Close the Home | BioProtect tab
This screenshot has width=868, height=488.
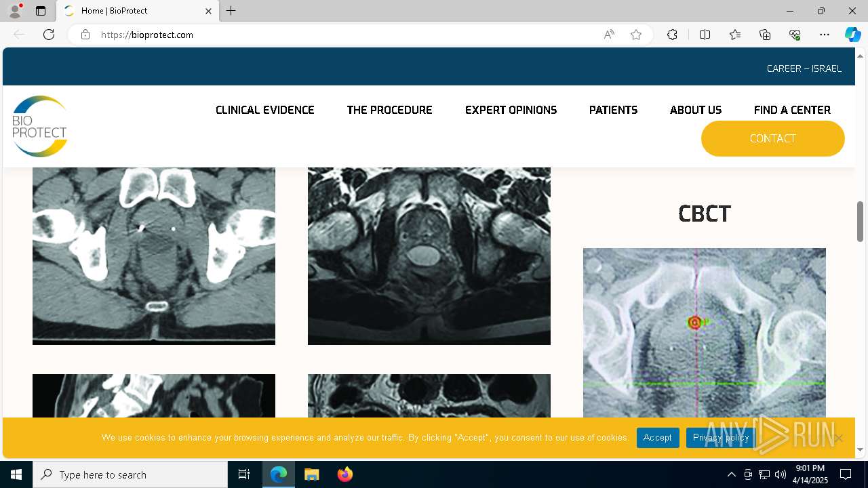(208, 11)
